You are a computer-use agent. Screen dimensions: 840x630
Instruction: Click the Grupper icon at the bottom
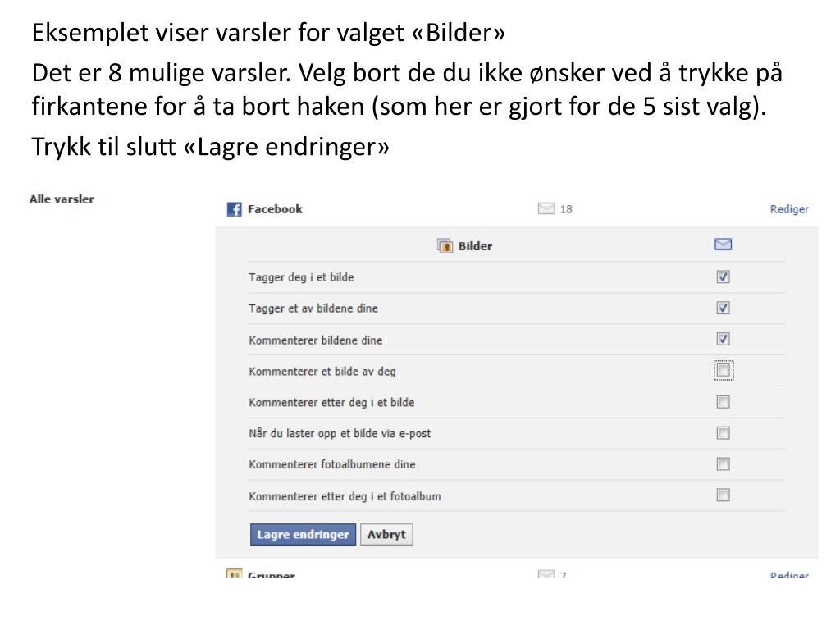pyautogui.click(x=234, y=573)
